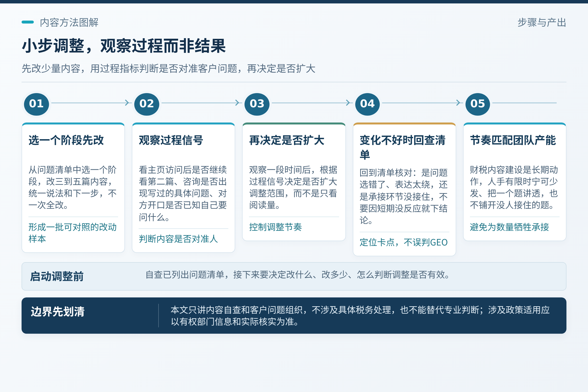Click the paragraph starting with 回到清单核对
588x392 pixels.
pos(404,196)
